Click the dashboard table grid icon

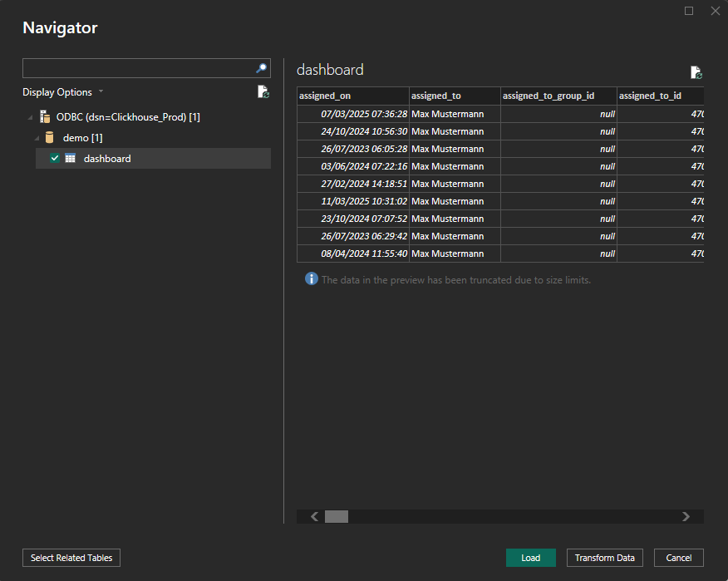tap(70, 159)
